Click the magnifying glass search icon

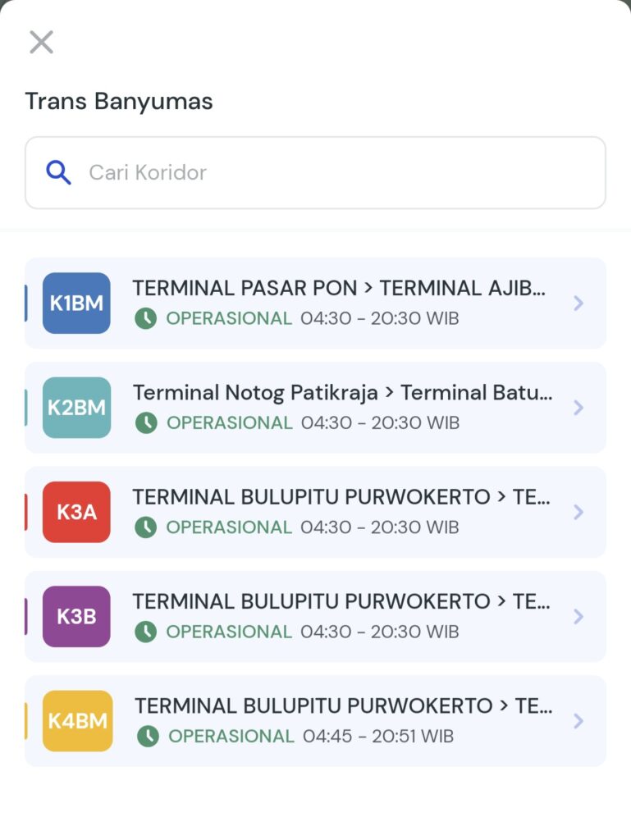click(58, 172)
